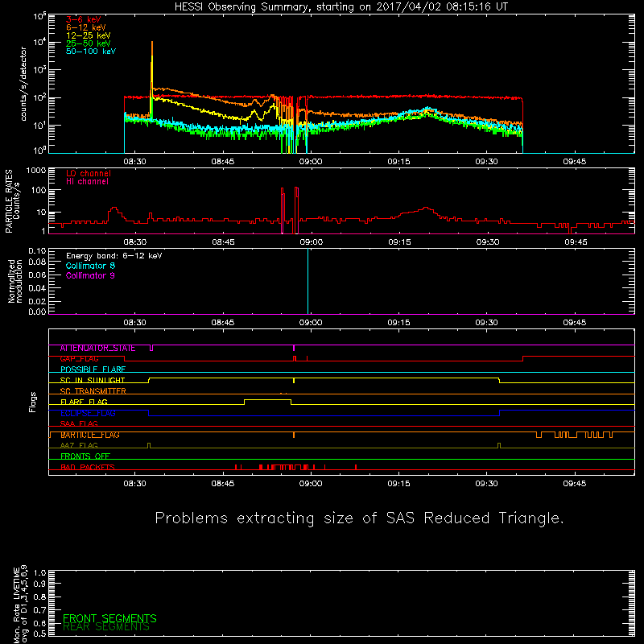Click the 09:15 tick label under the particle rates plot
This screenshot has width=644, height=644.
coord(399,242)
